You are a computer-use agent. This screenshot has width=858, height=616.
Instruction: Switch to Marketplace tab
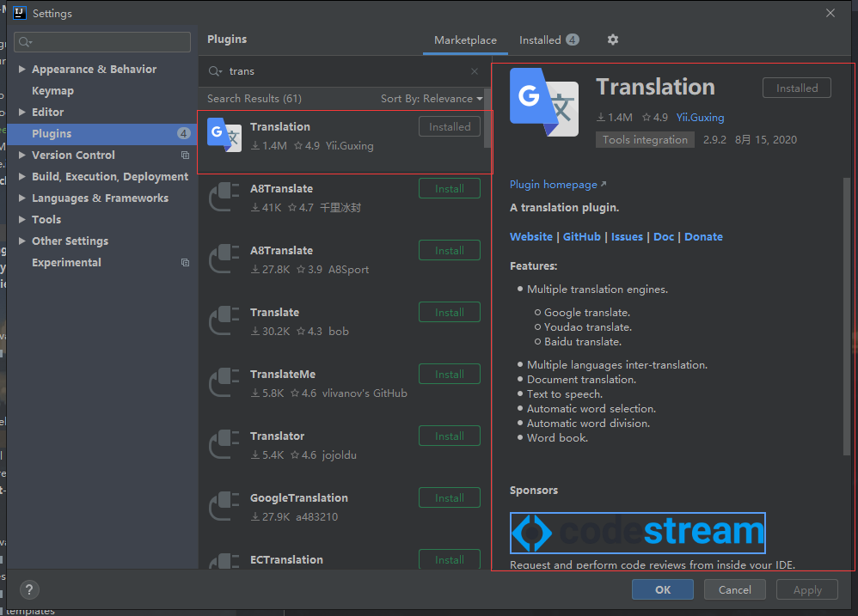pos(465,40)
